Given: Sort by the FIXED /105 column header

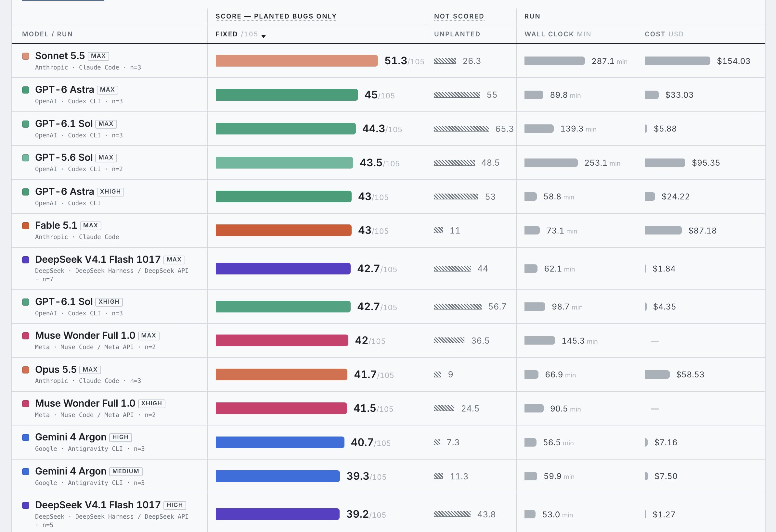Looking at the screenshot, I should (240, 34).
